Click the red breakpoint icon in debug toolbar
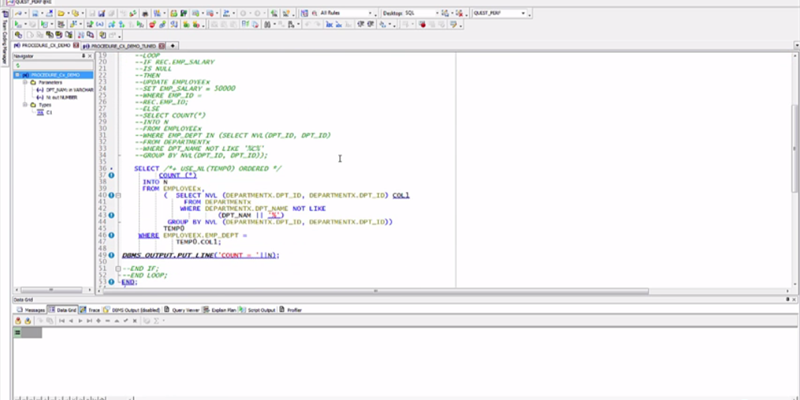 click(152, 24)
